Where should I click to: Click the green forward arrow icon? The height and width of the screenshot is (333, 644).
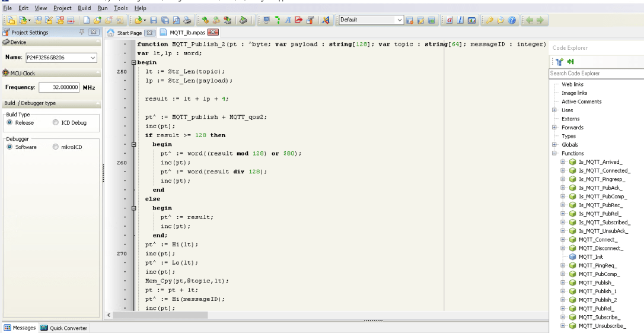click(540, 20)
